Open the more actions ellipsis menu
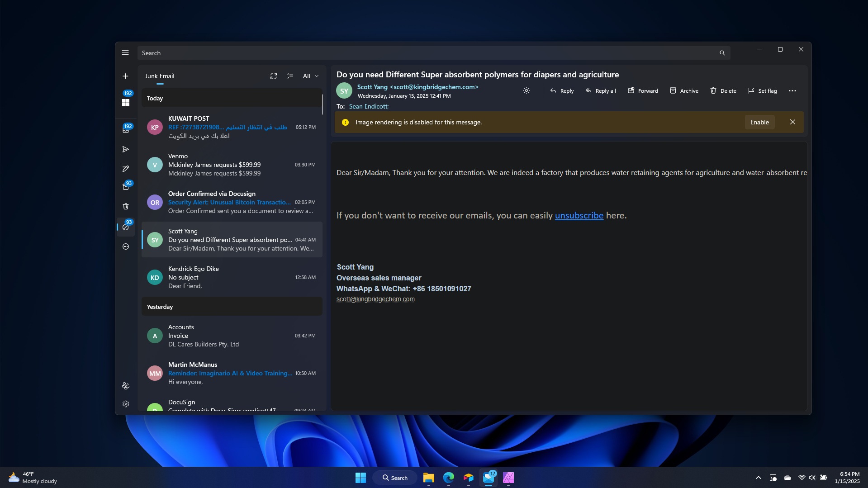This screenshot has height=488, width=868. (x=792, y=91)
